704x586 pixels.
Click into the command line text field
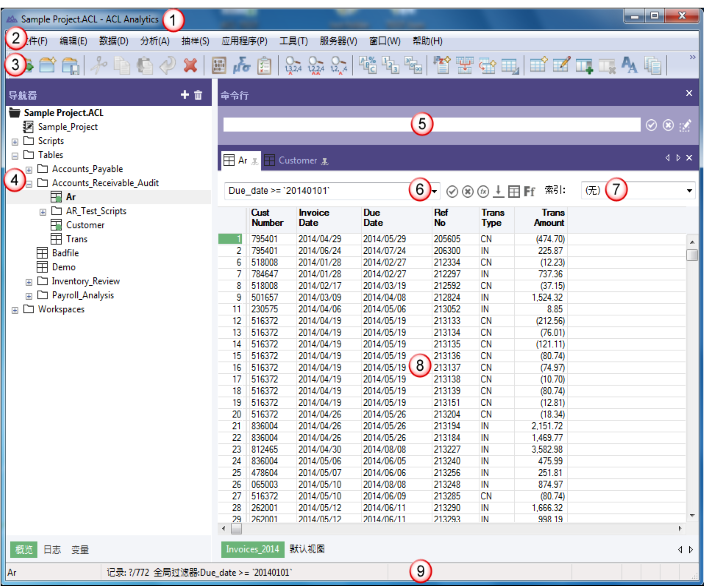pos(320,125)
